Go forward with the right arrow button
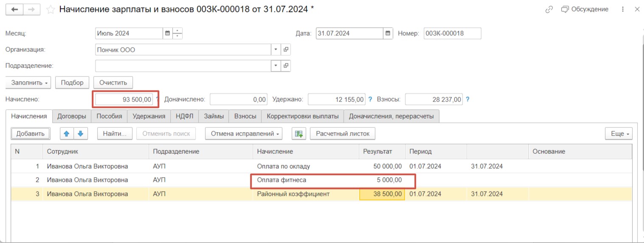Screen dimensions: 644x243 click(32, 9)
